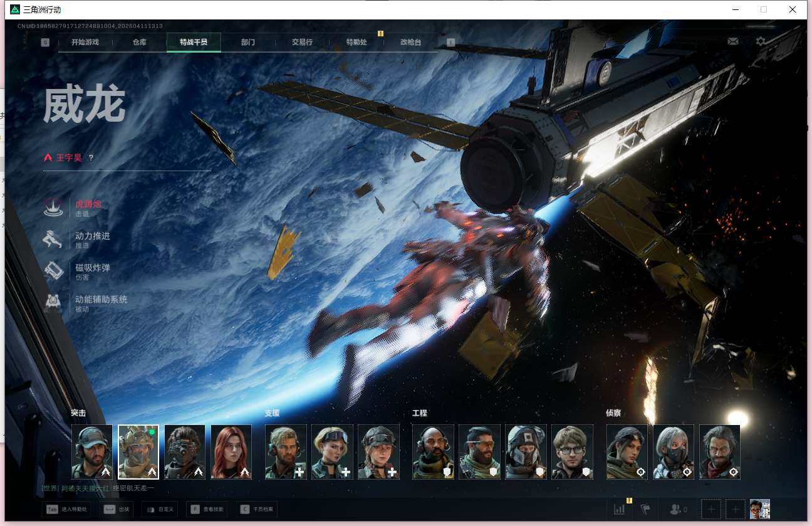The width and height of the screenshot is (812, 526).
Task: Open the 改枪台 tab
Action: pos(410,43)
